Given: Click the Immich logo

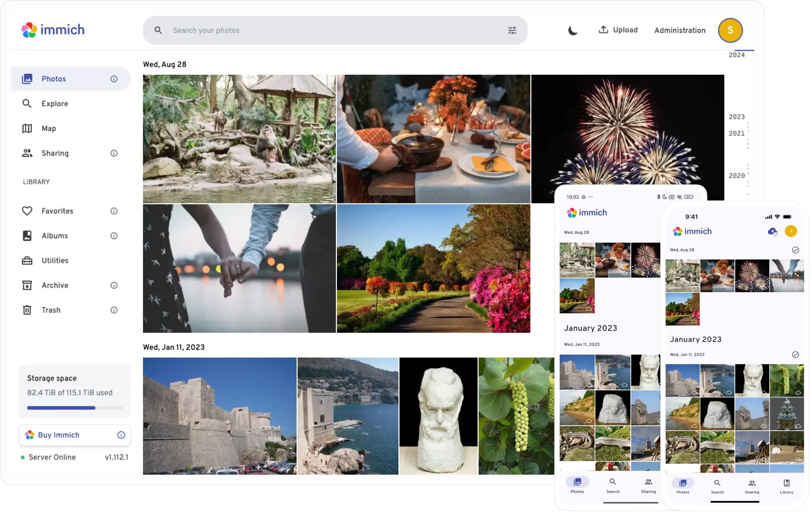Looking at the screenshot, I should 53,30.
